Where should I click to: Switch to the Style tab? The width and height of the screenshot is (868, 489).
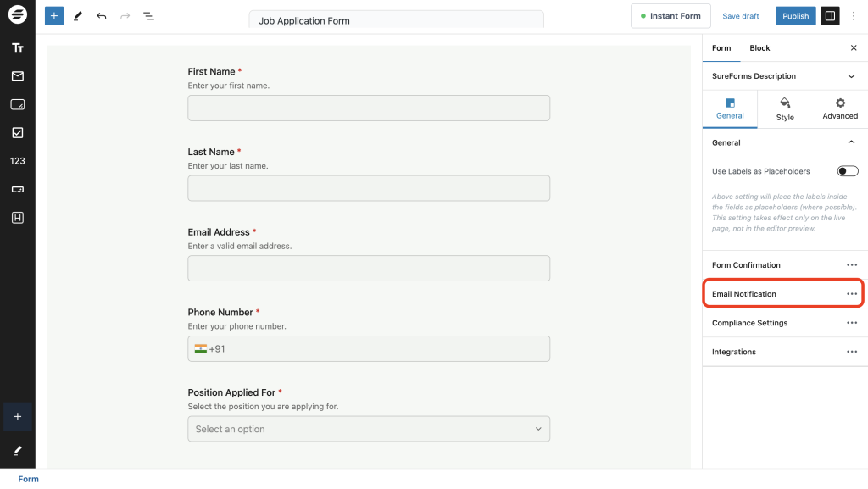click(784, 109)
